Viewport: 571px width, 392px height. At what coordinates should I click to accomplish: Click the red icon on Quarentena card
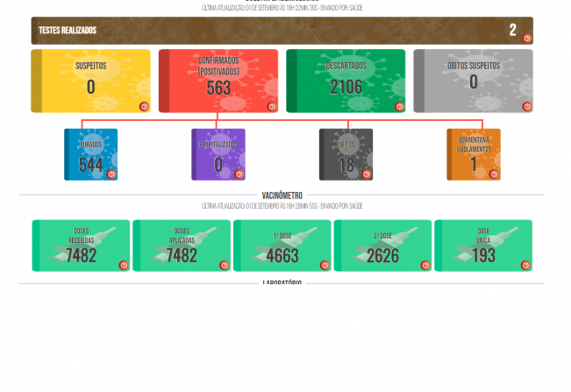click(494, 175)
